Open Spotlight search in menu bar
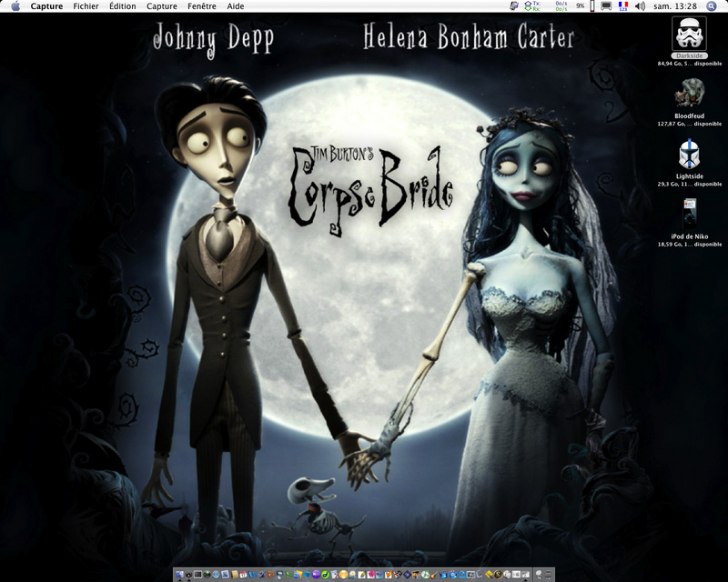 (712, 6)
